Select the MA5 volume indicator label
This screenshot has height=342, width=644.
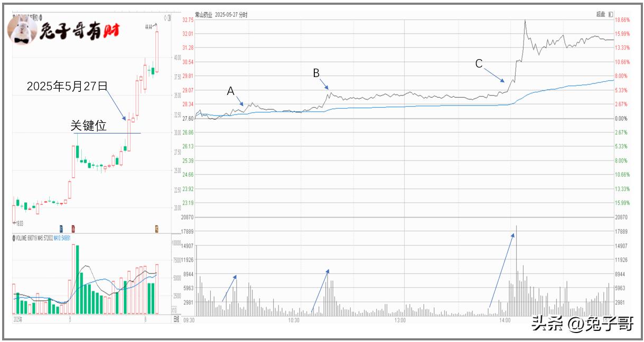tap(44, 238)
